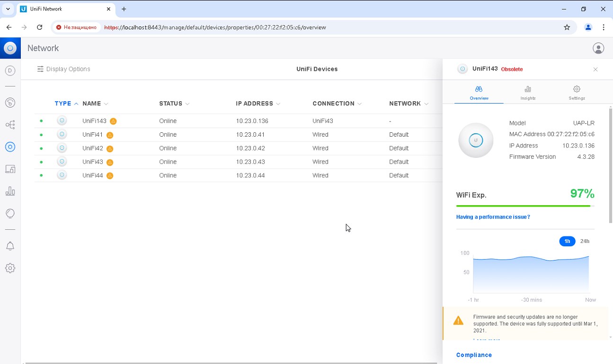
Task: Click the UniFi44 row device icon
Action: click(62, 175)
